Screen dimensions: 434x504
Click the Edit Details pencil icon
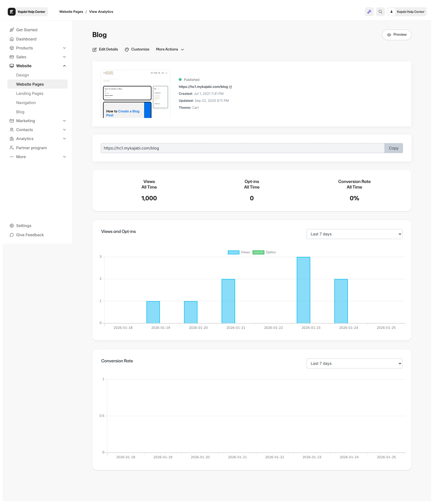[94, 49]
